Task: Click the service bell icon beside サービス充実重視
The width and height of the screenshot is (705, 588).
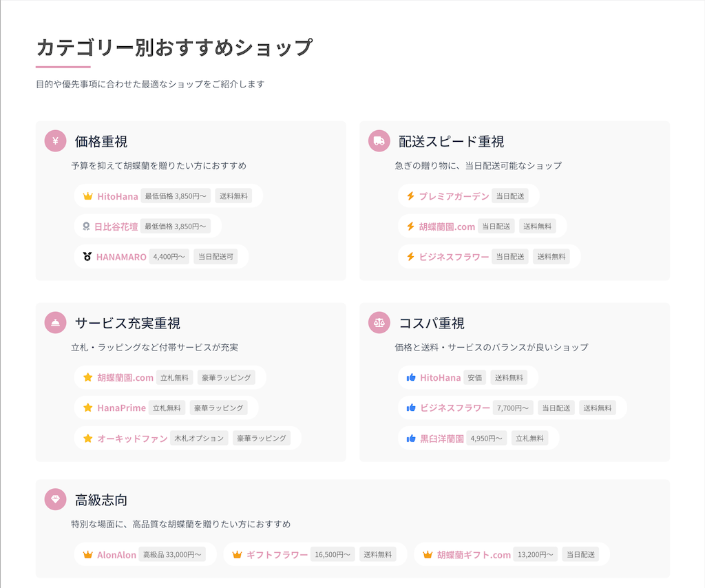Action: click(x=55, y=322)
